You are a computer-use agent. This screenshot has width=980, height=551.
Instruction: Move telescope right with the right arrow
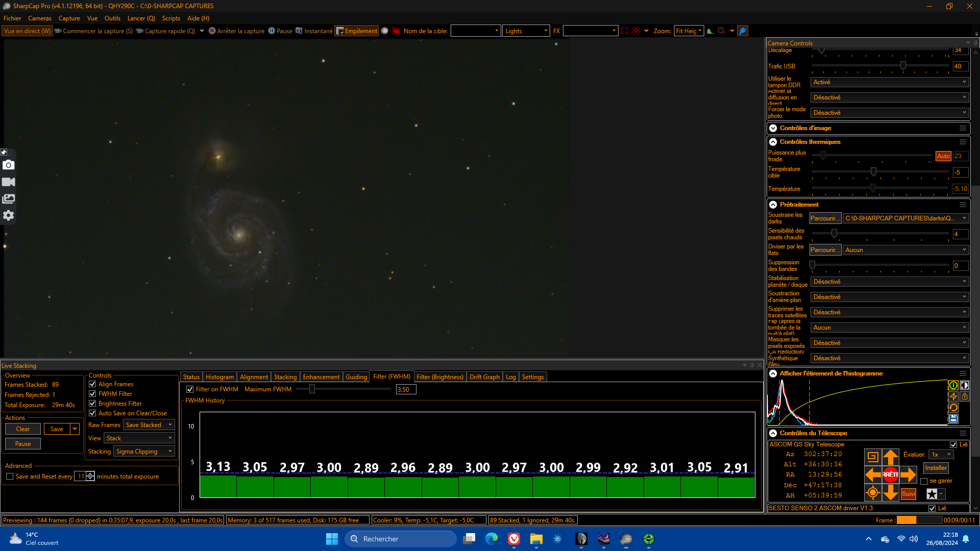coord(909,474)
